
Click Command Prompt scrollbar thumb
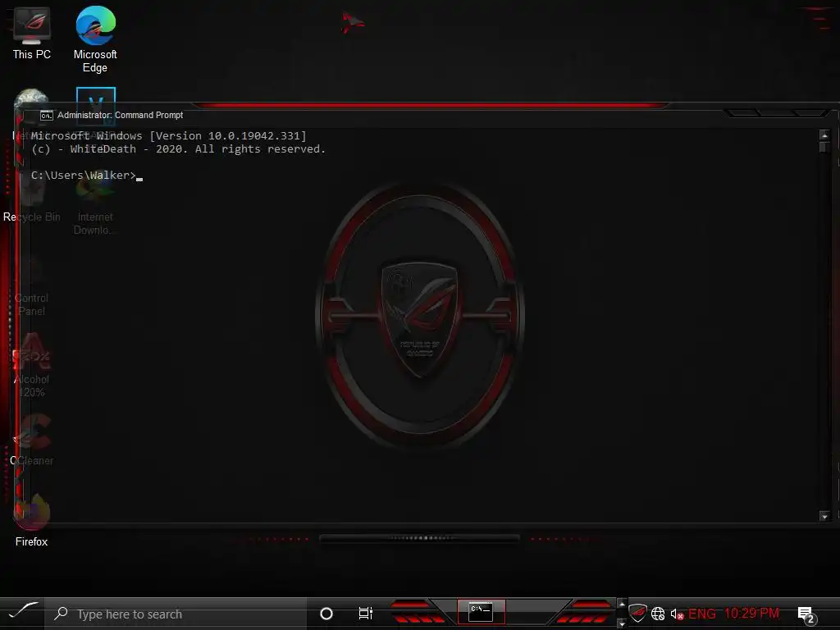tap(824, 148)
